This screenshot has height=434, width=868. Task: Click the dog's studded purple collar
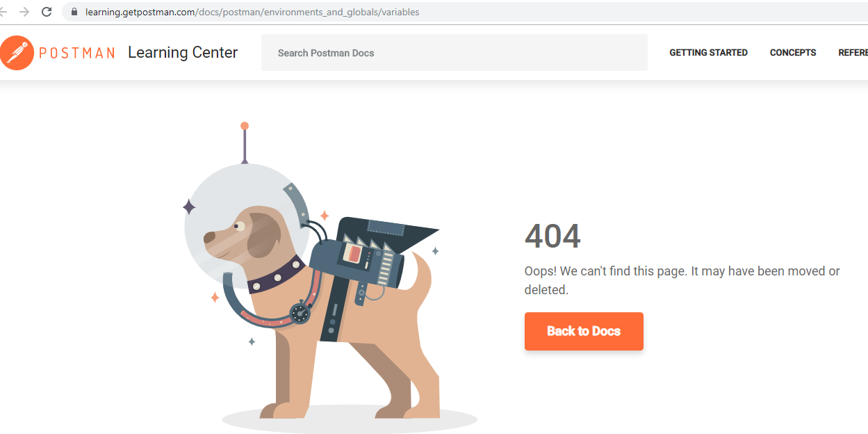[x=276, y=275]
